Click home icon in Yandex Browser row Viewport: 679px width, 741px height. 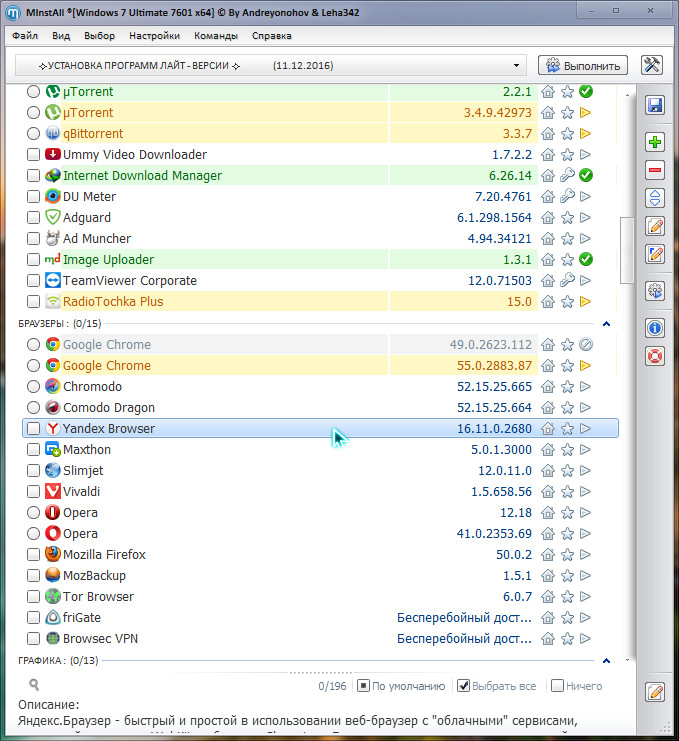coord(548,429)
